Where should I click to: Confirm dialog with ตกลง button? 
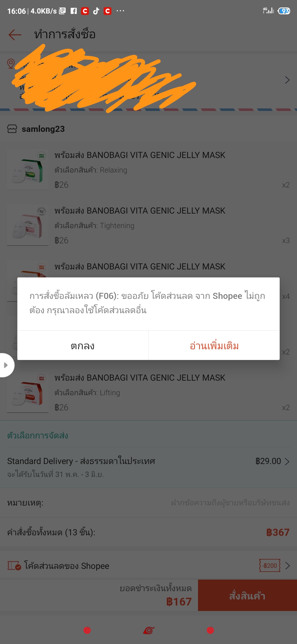pyautogui.click(x=83, y=346)
